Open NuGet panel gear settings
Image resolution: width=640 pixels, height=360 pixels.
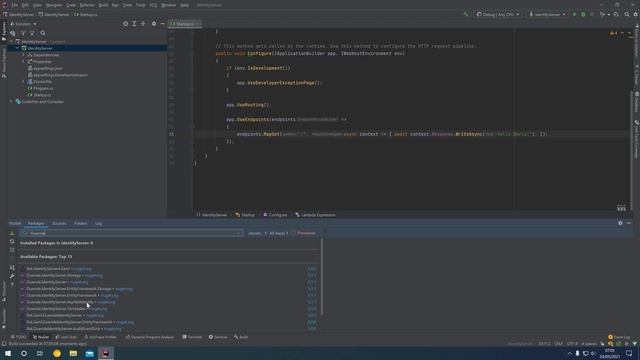620,223
